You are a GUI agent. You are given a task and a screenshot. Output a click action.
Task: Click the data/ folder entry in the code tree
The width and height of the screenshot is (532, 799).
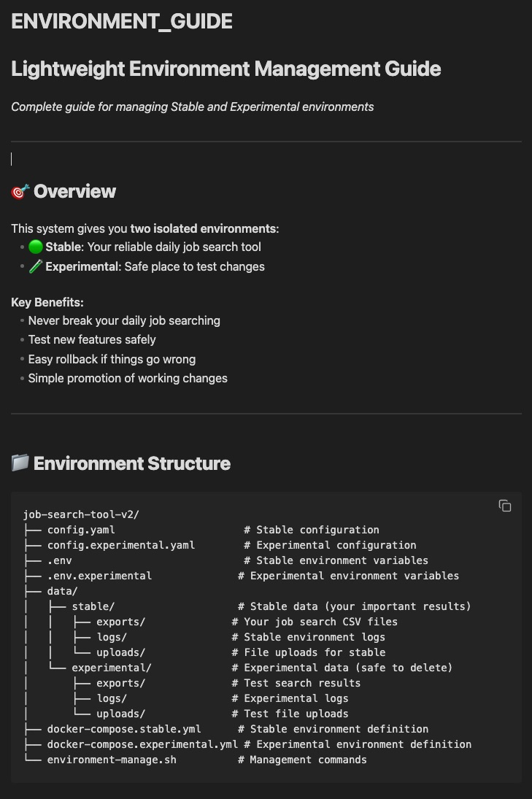click(x=62, y=591)
